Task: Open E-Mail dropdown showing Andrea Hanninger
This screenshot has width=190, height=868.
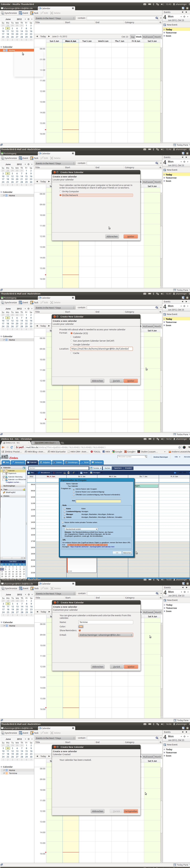Action: coord(106,635)
